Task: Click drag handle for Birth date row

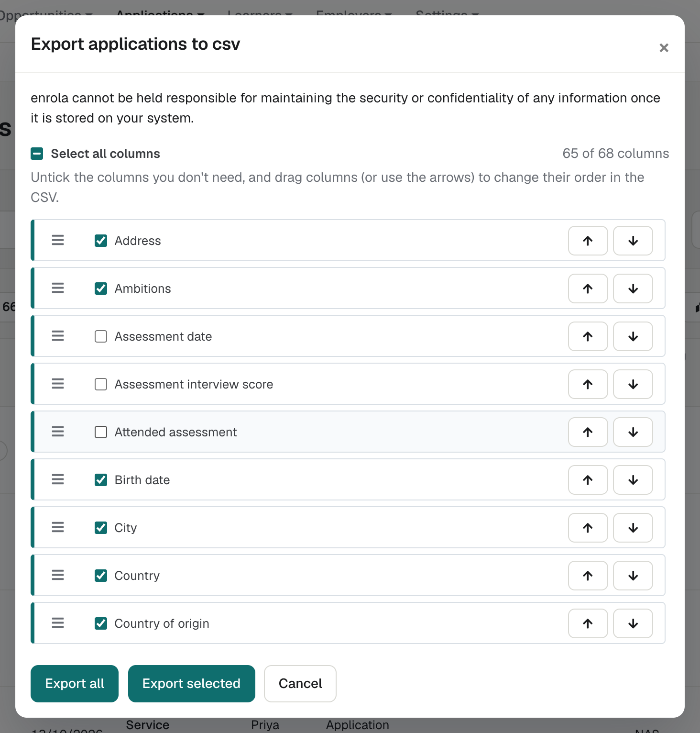Action: coord(58,479)
